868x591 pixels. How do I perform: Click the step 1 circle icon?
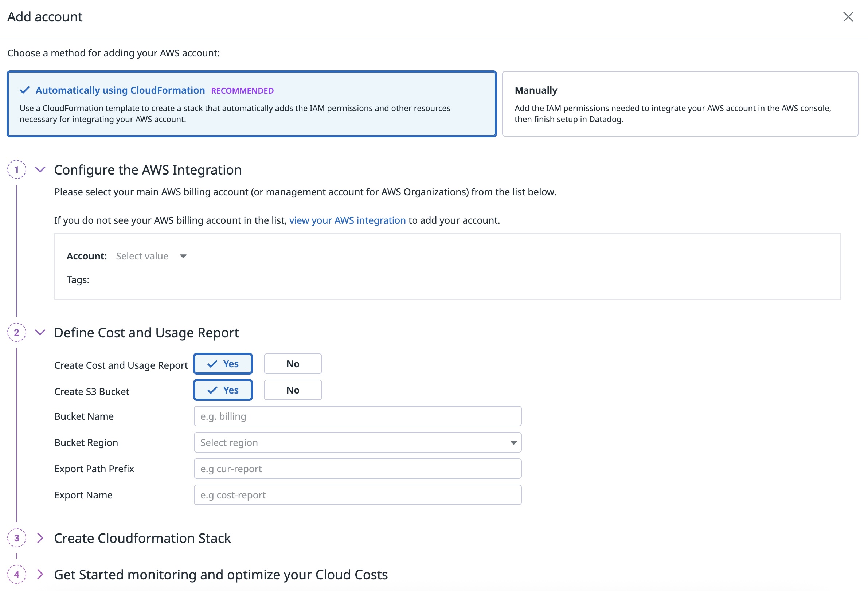[16, 170]
